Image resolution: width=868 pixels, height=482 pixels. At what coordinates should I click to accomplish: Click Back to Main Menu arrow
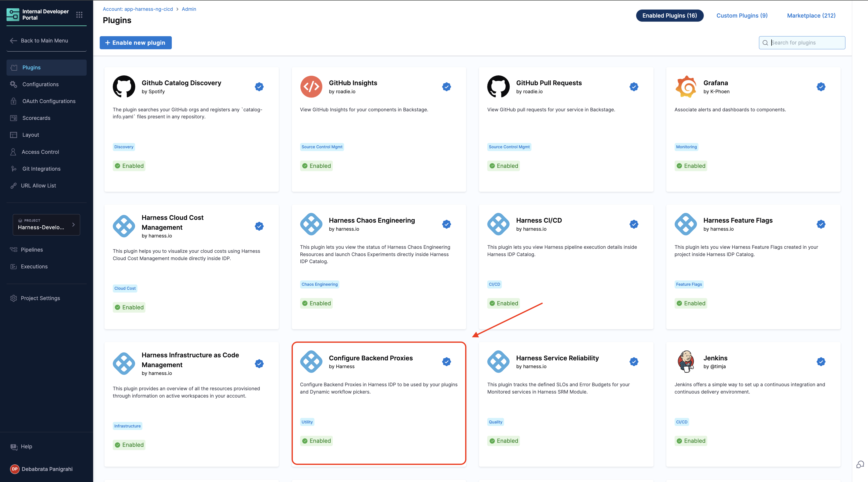[x=14, y=40]
